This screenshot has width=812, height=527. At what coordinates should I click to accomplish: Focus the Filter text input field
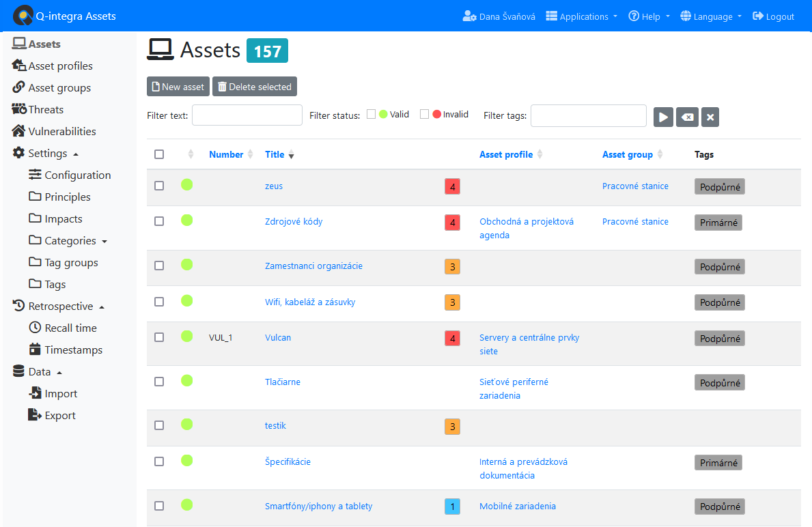click(x=247, y=115)
